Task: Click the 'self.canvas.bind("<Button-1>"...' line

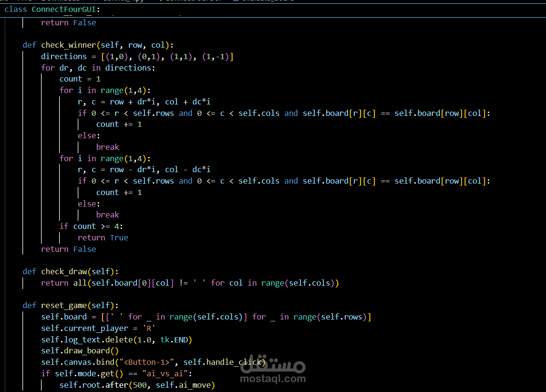Action: click(x=153, y=362)
